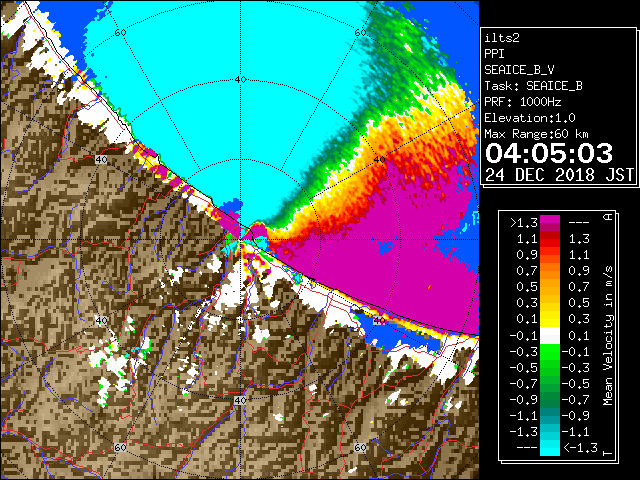640x480 pixels.
Task: Click the '60' ring label in the southeast
Action: pos(360,447)
